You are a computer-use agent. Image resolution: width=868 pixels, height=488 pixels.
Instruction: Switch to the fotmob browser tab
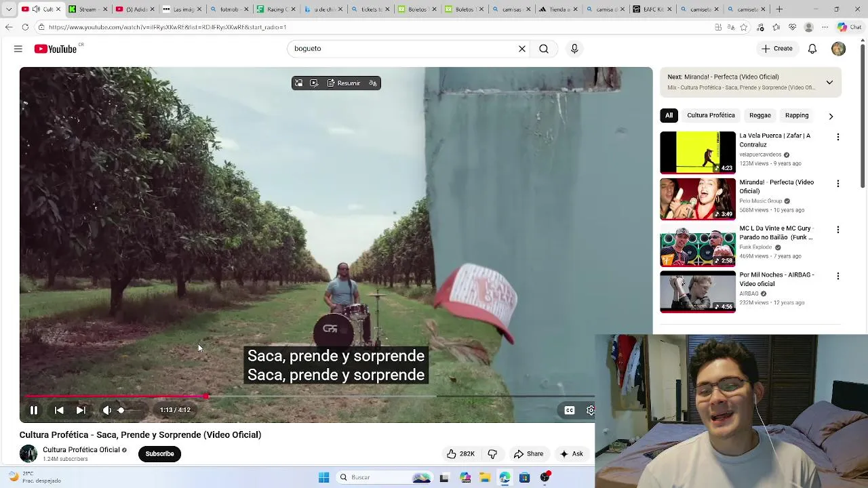[229, 9]
